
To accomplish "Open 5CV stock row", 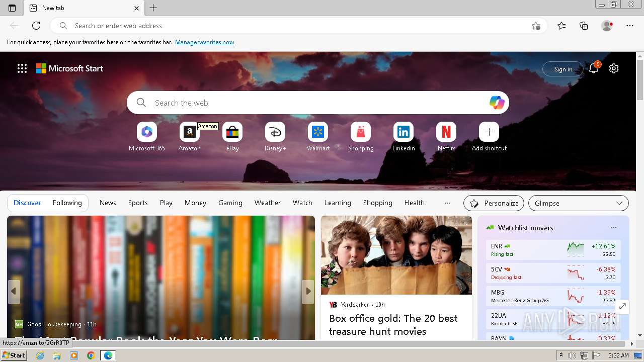I will click(553, 273).
